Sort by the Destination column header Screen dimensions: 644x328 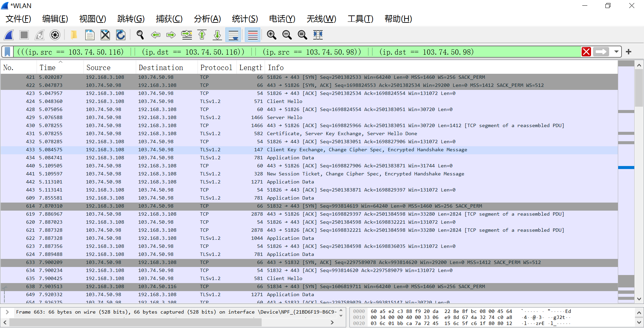pyautogui.click(x=167, y=67)
